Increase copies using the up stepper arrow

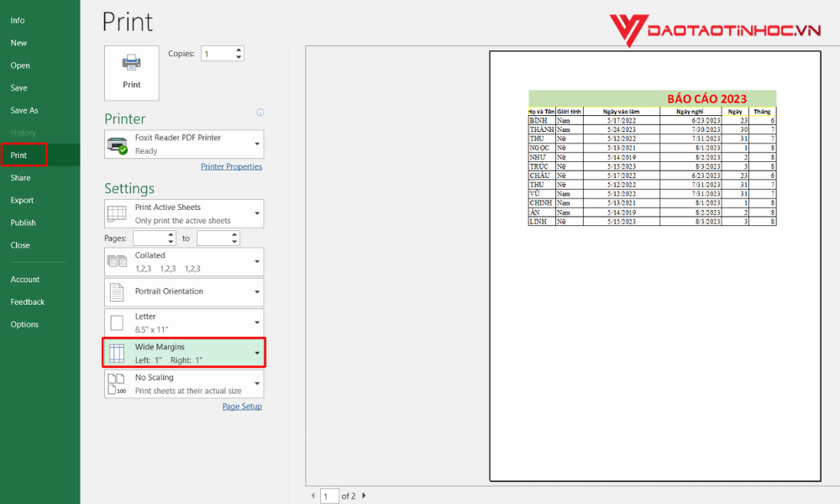[239, 50]
